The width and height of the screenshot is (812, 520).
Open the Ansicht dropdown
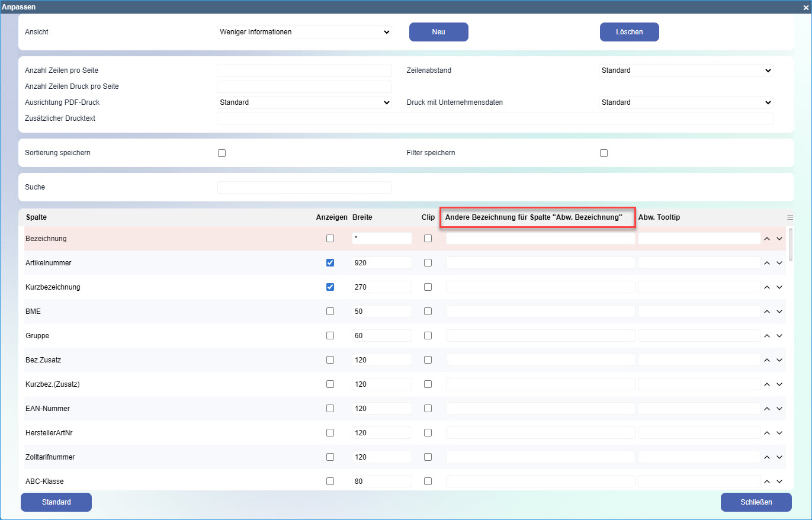pos(304,32)
